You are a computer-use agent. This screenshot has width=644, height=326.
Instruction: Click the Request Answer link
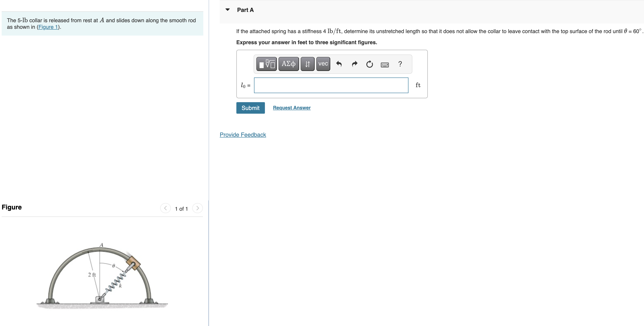point(291,108)
